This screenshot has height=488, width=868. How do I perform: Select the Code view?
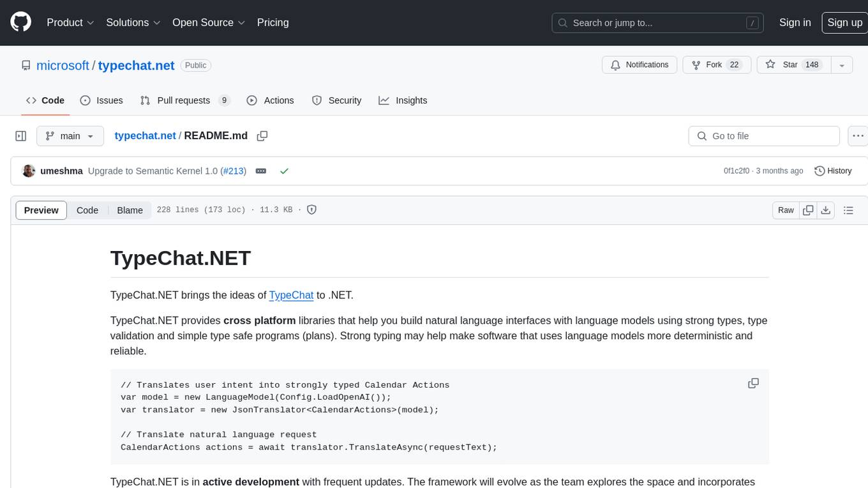pos(87,210)
